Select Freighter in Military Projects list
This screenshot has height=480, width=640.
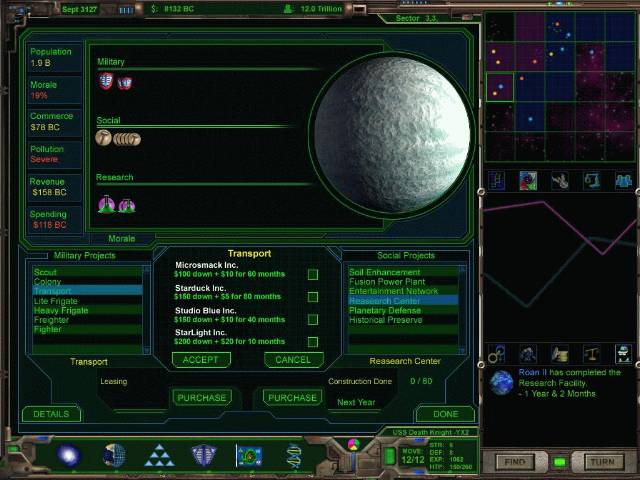(87, 320)
